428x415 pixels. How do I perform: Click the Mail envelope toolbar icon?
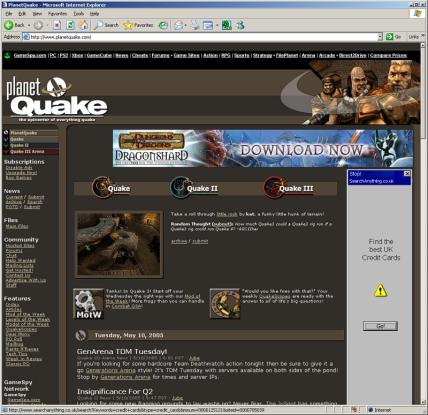(179, 25)
